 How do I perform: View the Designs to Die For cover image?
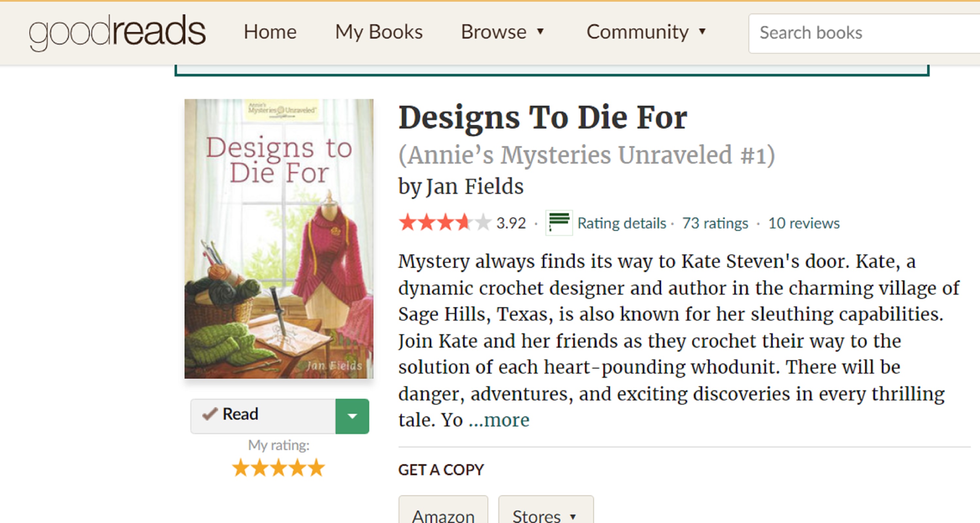(x=279, y=238)
